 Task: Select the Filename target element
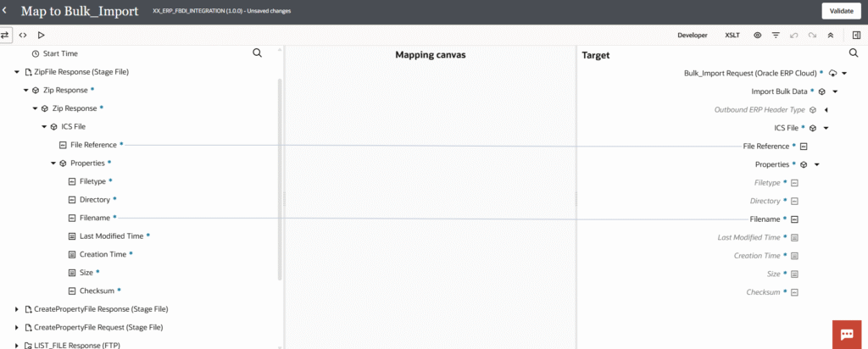[x=765, y=219]
